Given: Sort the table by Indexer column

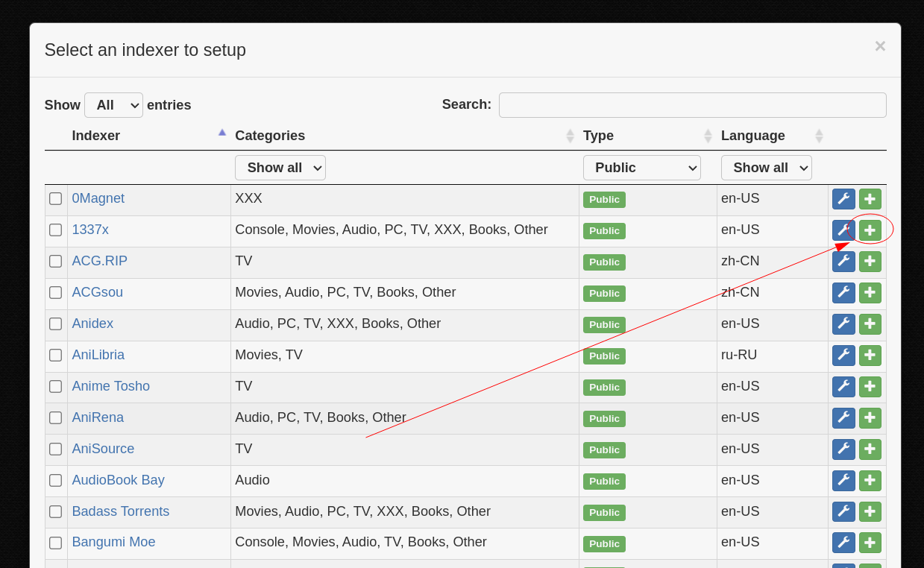Looking at the screenshot, I should coord(149,136).
